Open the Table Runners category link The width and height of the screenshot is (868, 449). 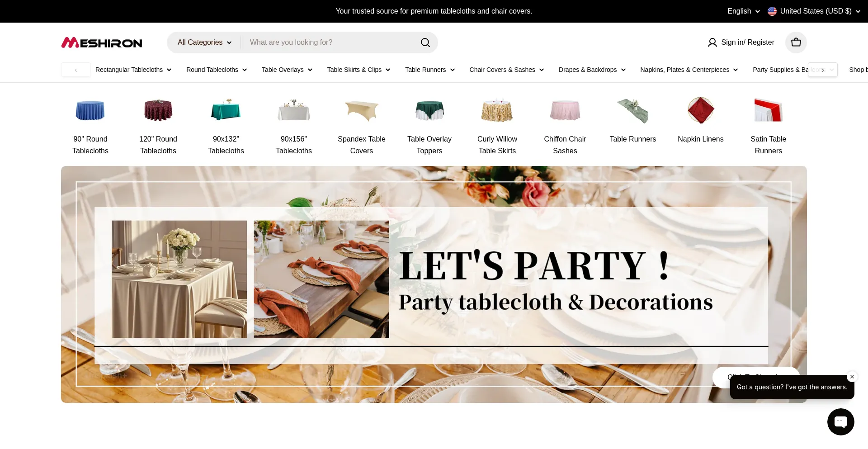tap(633, 139)
